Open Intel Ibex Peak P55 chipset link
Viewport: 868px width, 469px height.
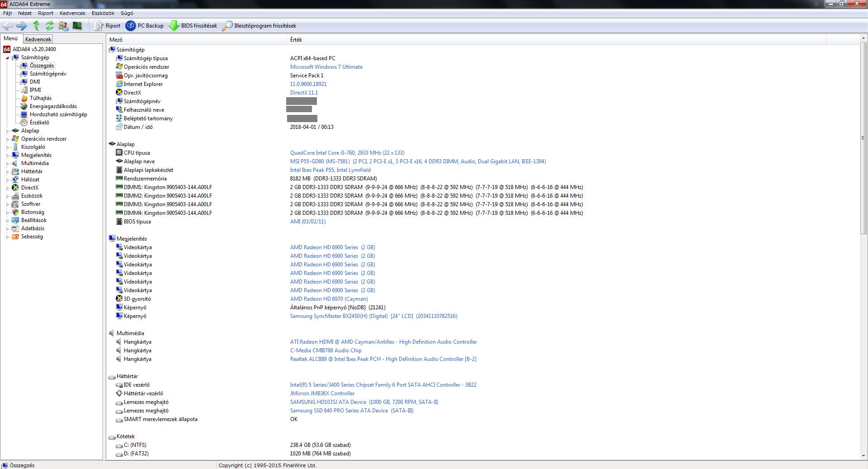pyautogui.click(x=330, y=170)
